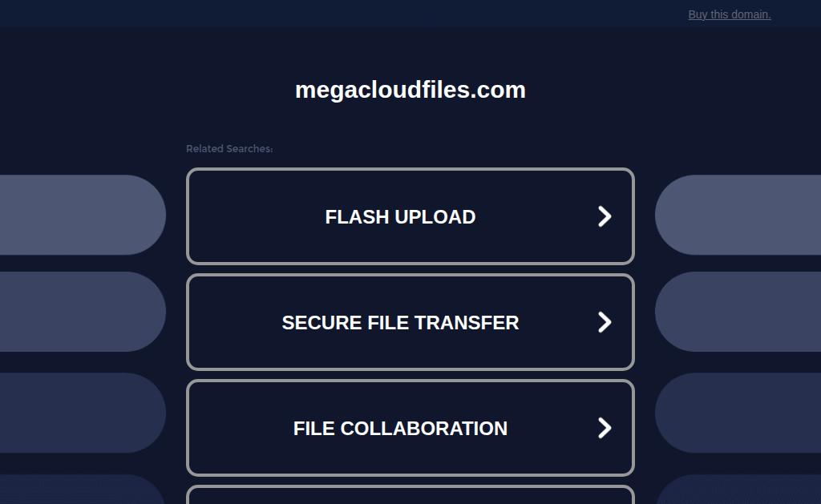Click the top banner strip left of Buy this domain

pyautogui.click(x=340, y=14)
